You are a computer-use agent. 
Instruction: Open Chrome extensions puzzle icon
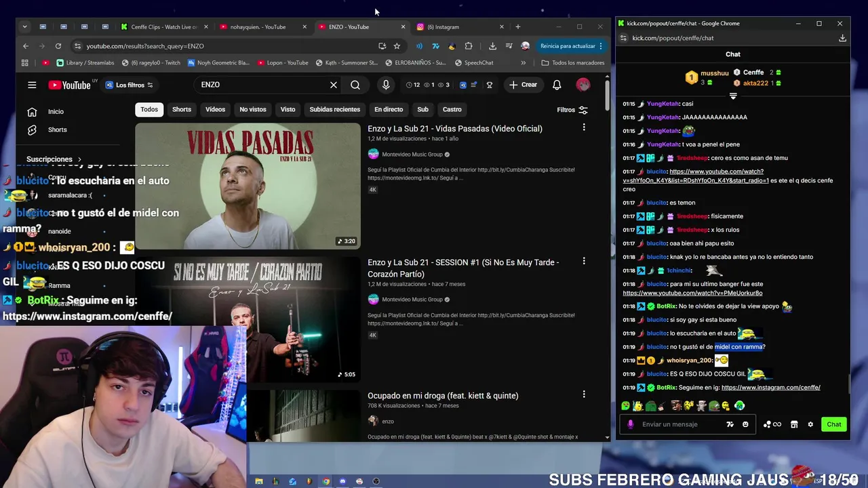click(469, 46)
